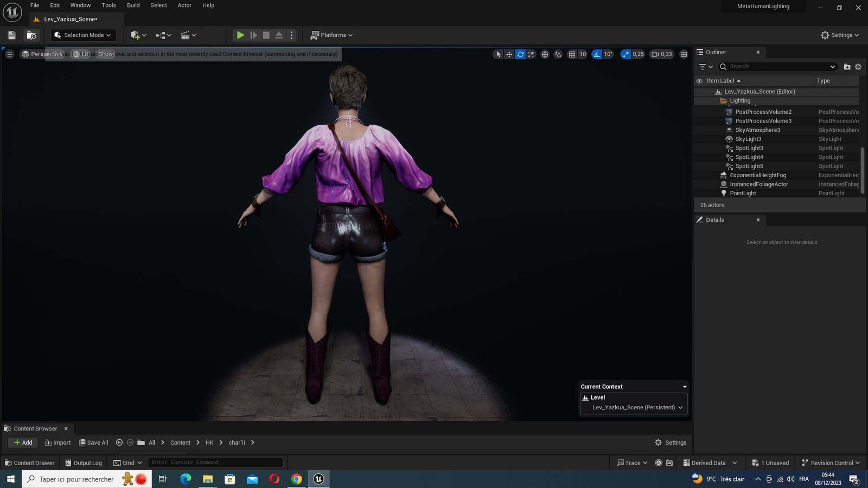Open the Cinematics clapperboard menu

tap(188, 35)
